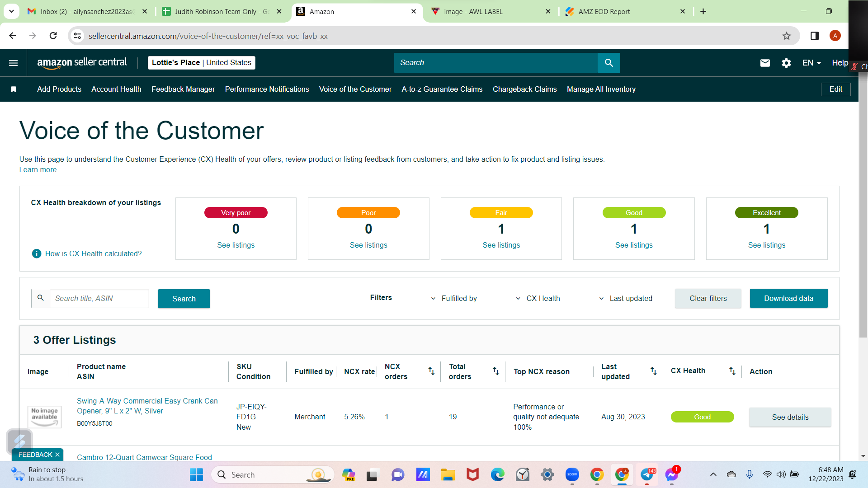Click the search magnifier button in header

[x=609, y=63]
